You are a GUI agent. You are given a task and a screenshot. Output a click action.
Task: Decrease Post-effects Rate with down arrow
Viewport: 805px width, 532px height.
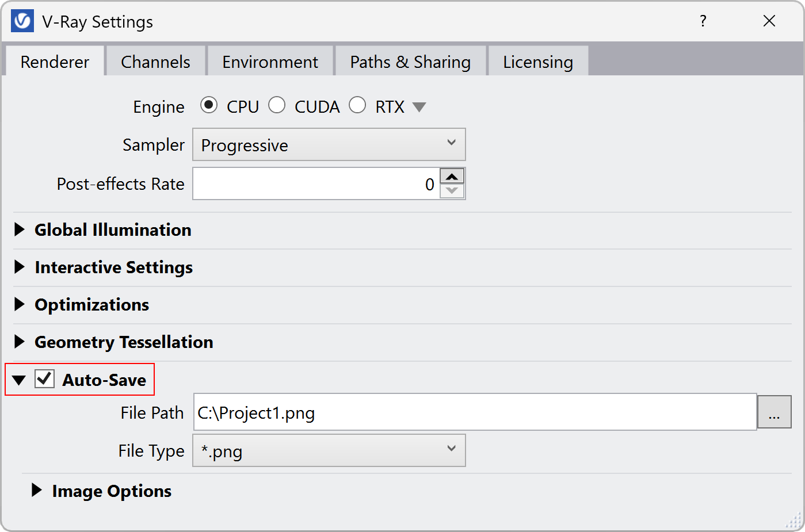(x=452, y=191)
